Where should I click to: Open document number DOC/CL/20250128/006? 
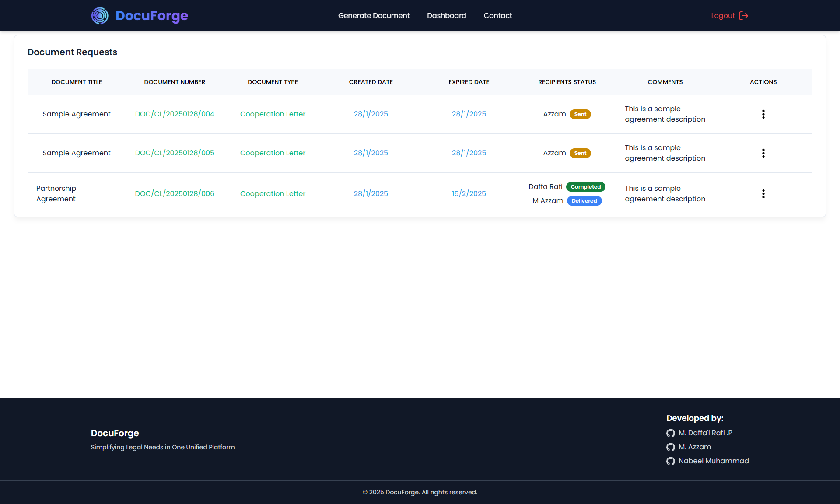click(175, 194)
